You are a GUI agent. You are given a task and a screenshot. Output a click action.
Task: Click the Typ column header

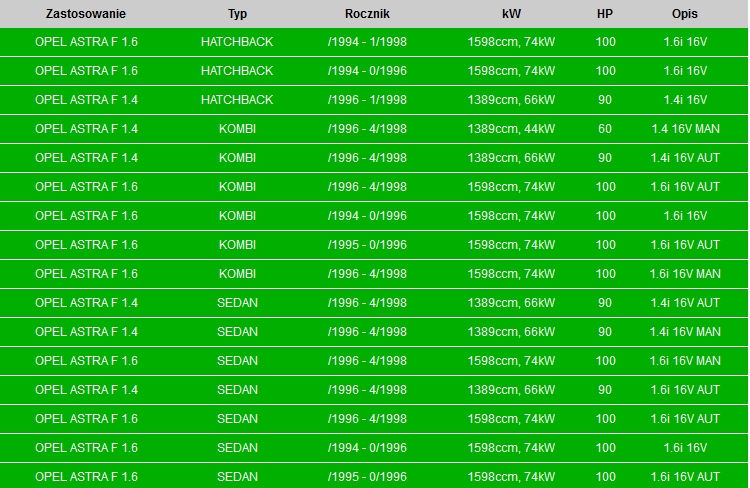237,14
